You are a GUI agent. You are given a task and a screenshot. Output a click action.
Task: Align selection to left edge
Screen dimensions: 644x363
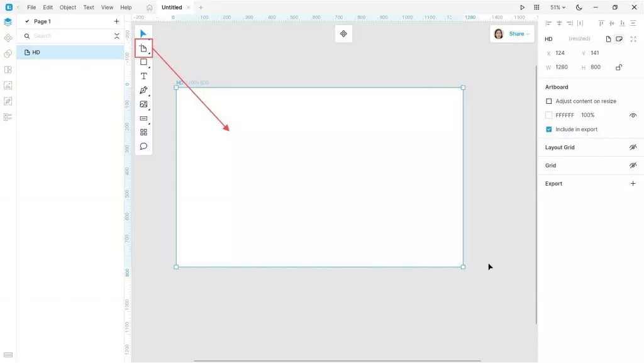click(x=548, y=23)
